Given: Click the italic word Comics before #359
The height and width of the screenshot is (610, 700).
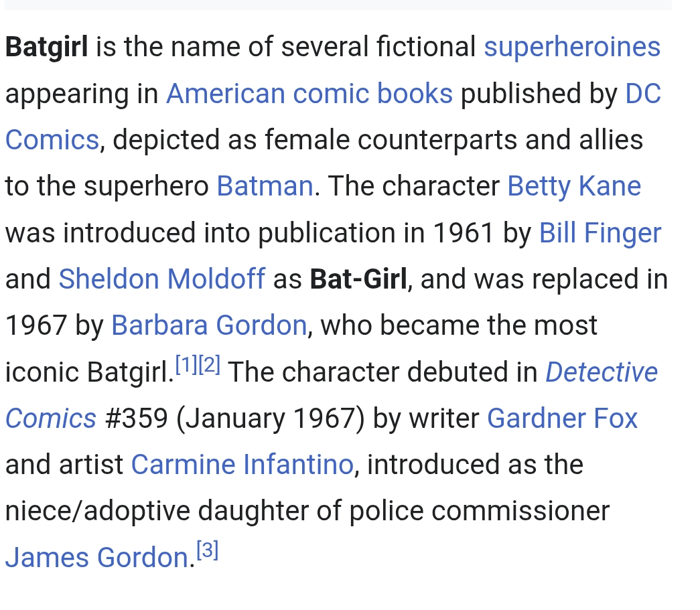Looking at the screenshot, I should pyautogui.click(x=51, y=418).
